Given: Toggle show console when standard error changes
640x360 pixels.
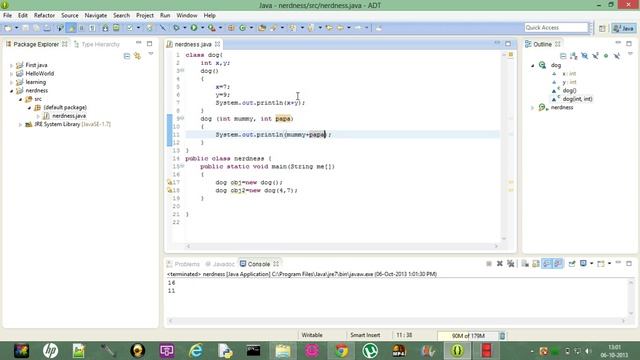Looking at the screenshot, I should click(x=558, y=264).
